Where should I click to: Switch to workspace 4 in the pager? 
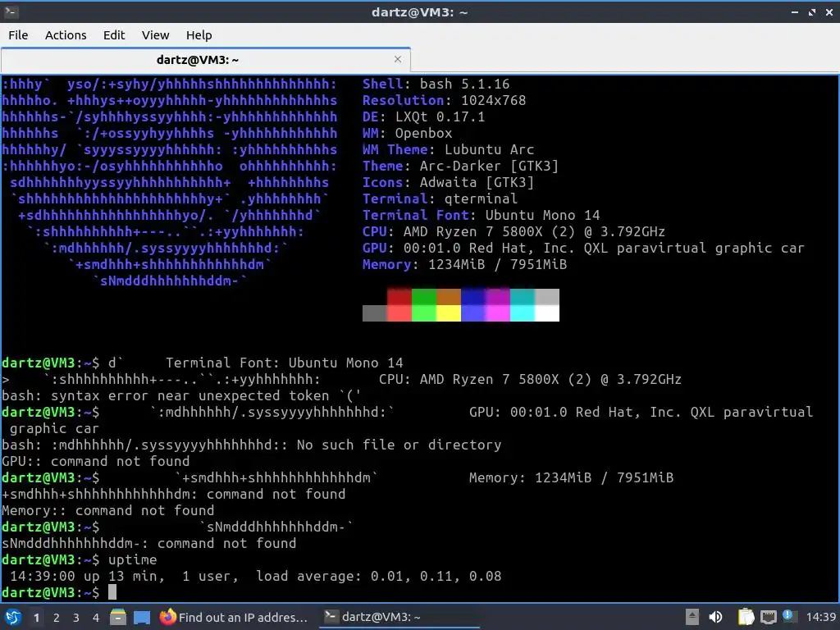[x=96, y=618]
